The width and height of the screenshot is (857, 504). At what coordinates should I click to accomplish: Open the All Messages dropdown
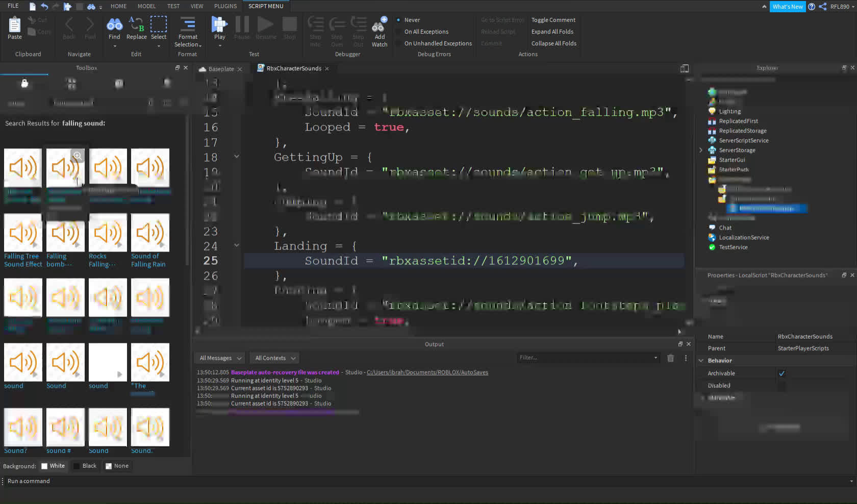(220, 358)
